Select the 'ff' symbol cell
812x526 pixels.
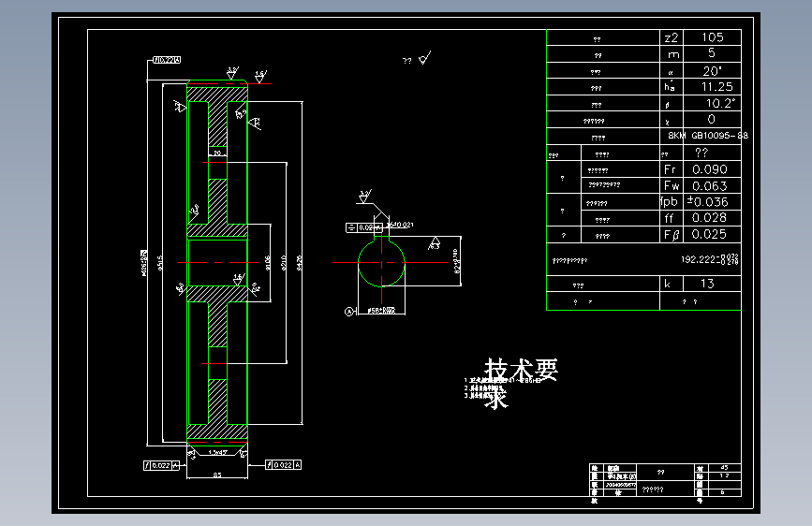pyautogui.click(x=672, y=218)
